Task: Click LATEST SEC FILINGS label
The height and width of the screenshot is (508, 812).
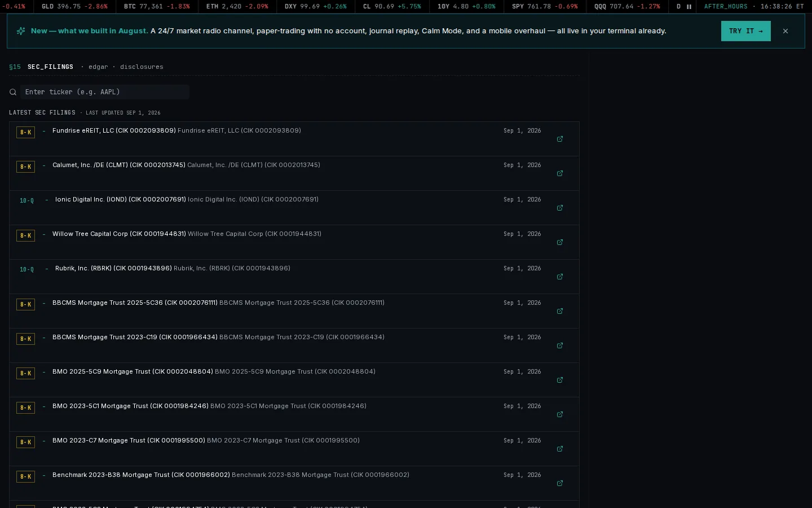Action: tap(42, 113)
